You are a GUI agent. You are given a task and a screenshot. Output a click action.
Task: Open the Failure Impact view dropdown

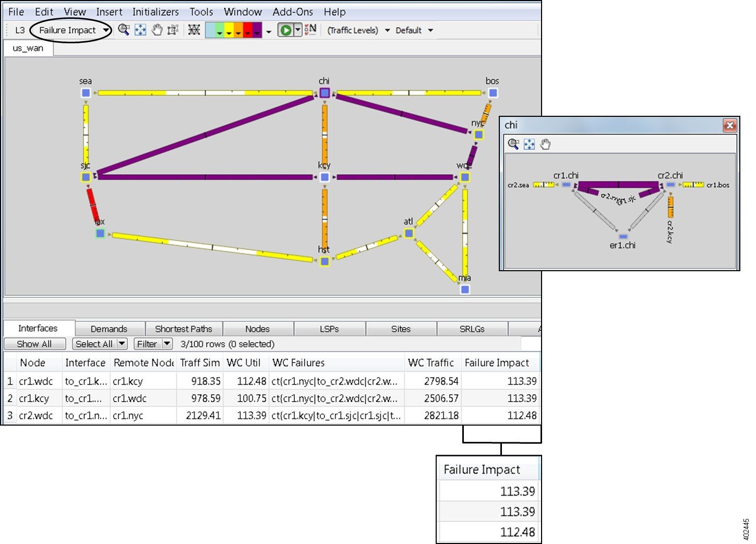point(106,30)
